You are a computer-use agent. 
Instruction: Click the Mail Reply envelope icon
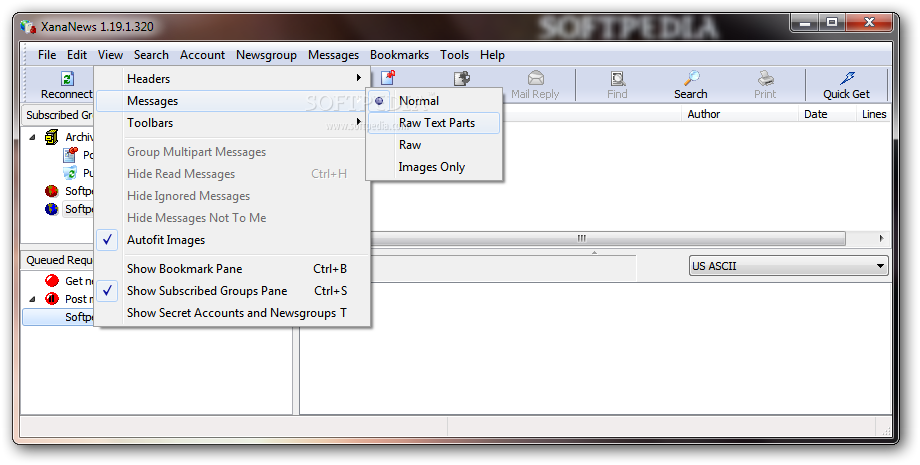(536, 79)
